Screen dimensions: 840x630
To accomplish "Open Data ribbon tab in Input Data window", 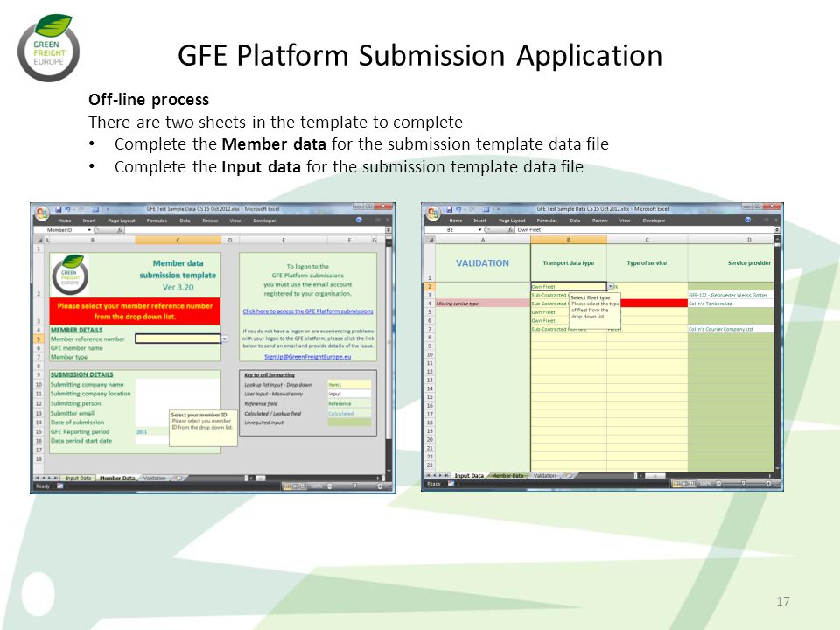I will pos(575,220).
